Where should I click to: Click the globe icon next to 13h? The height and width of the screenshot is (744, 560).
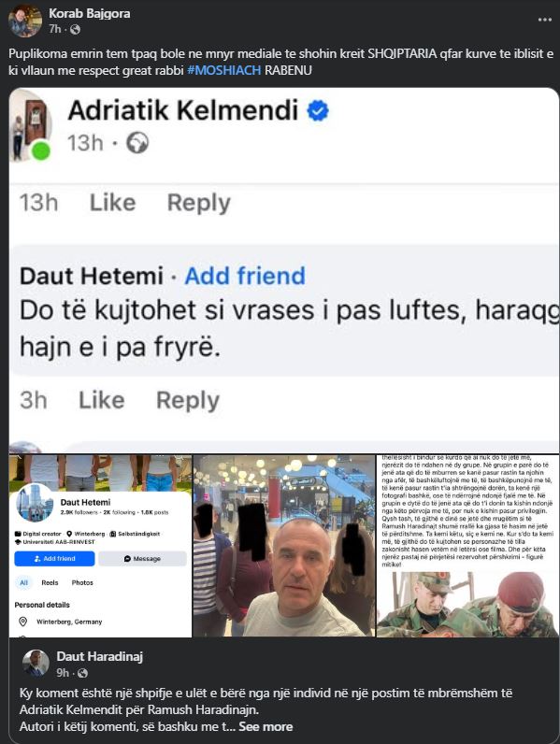[137, 143]
